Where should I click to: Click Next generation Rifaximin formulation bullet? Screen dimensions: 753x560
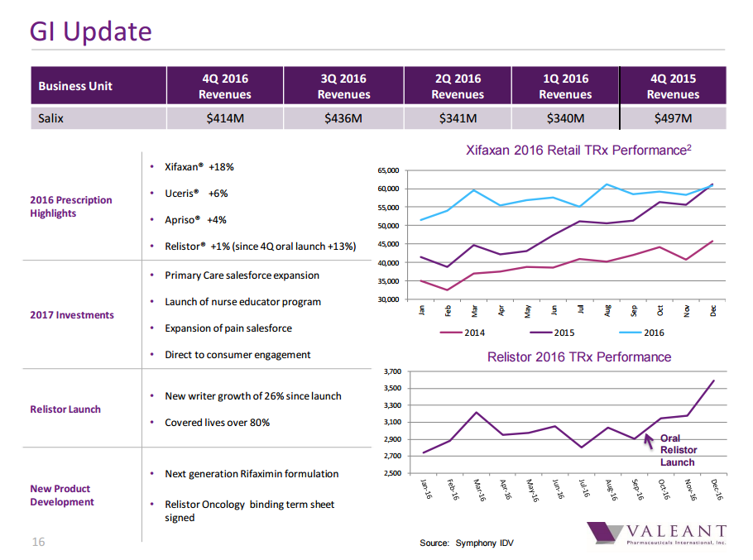click(x=252, y=474)
